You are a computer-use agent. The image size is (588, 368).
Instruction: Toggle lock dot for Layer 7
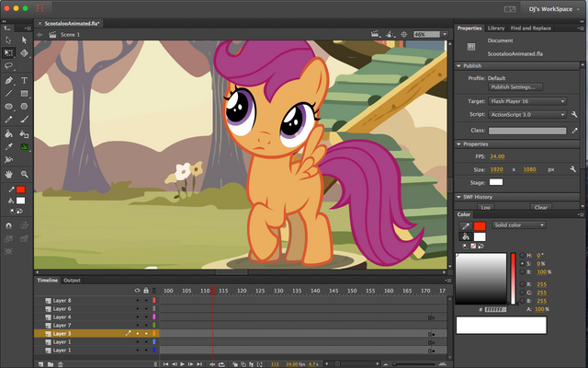pyautogui.click(x=146, y=325)
